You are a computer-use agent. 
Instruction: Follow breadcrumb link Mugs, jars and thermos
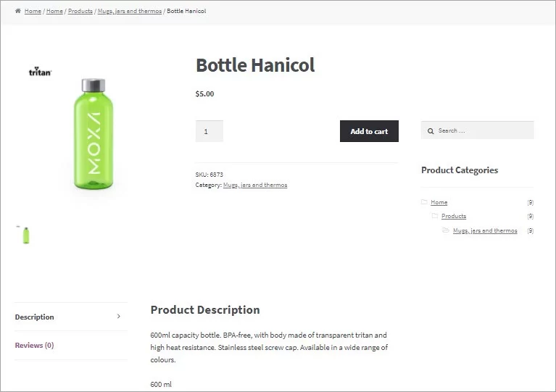coord(130,12)
